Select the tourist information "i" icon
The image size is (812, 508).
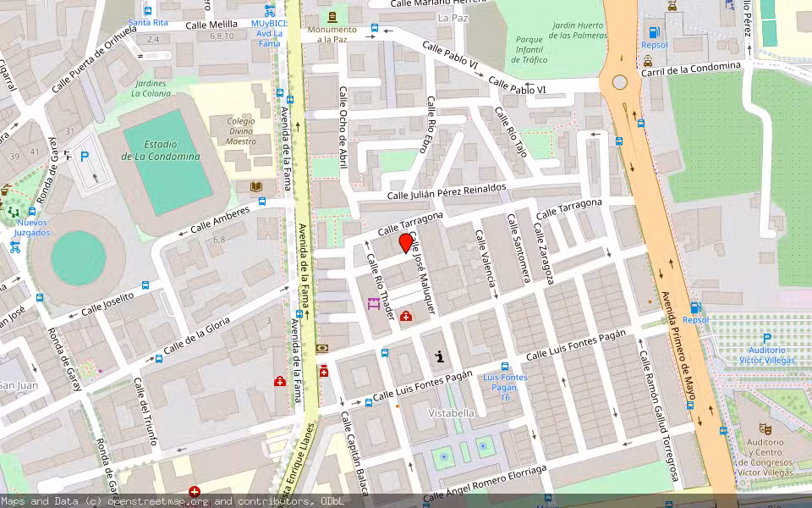(x=439, y=356)
